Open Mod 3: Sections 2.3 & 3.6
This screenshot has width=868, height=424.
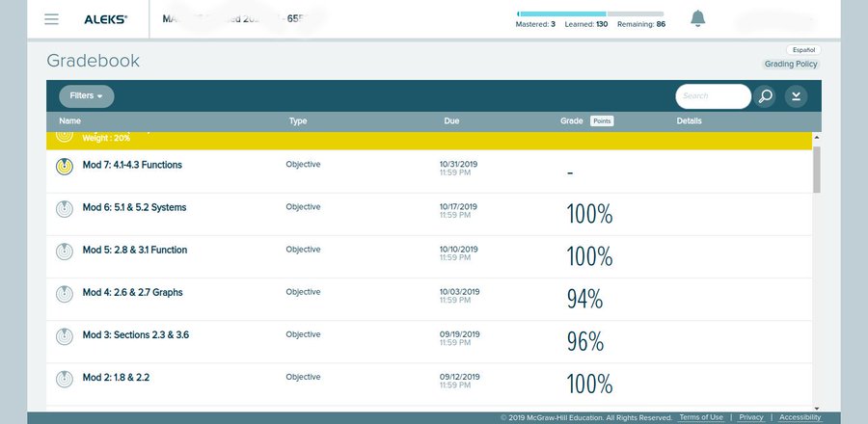point(136,335)
